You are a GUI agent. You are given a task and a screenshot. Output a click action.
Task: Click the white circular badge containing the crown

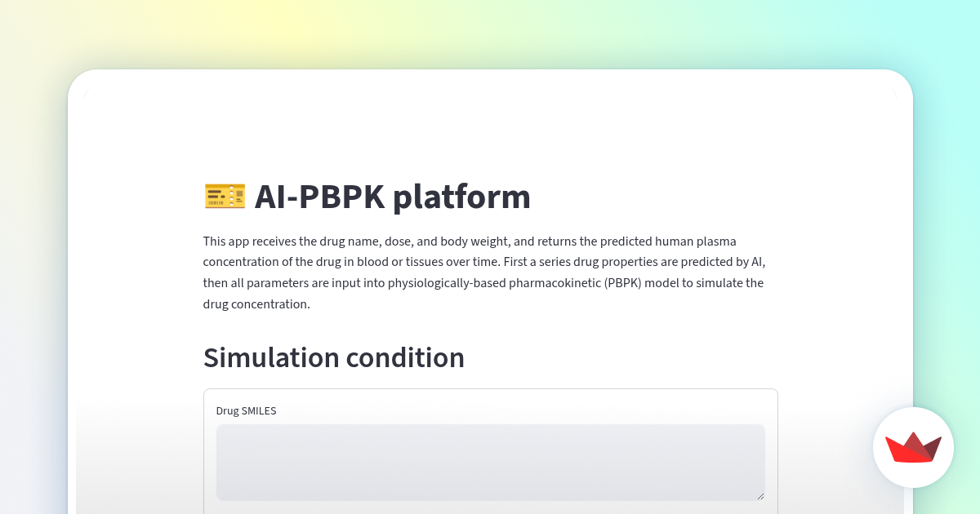click(913, 448)
